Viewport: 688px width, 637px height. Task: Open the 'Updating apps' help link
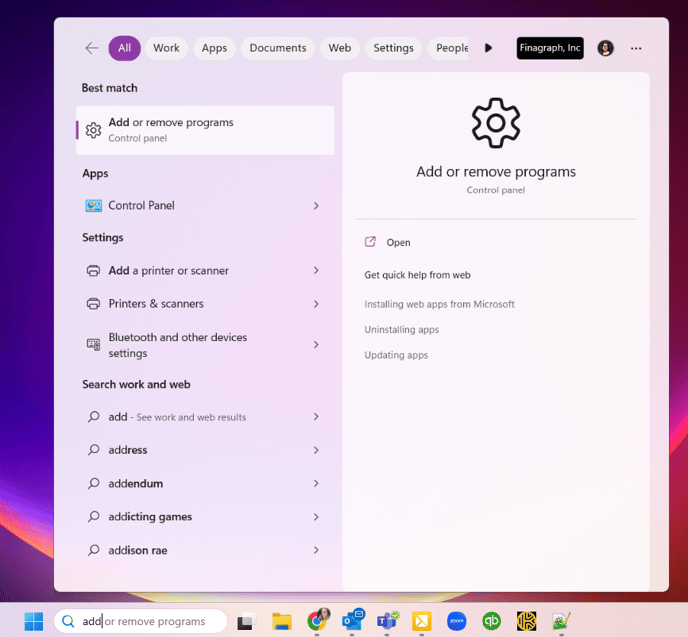[x=396, y=355]
